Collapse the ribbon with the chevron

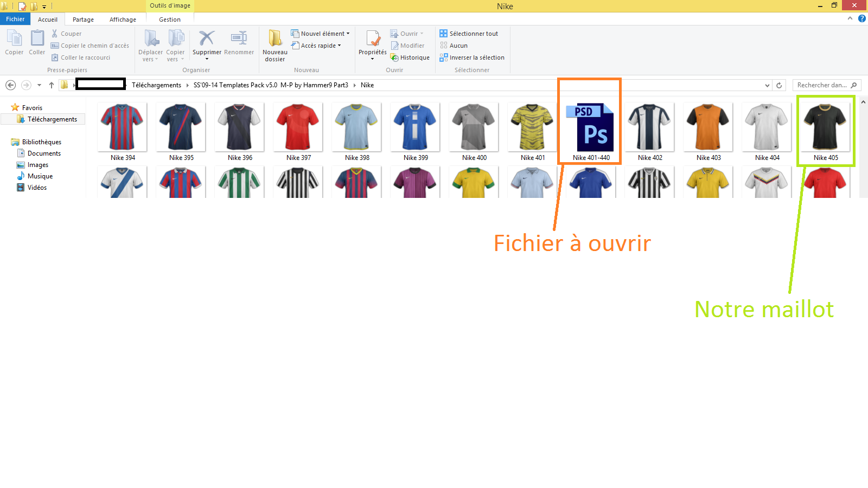[850, 18]
